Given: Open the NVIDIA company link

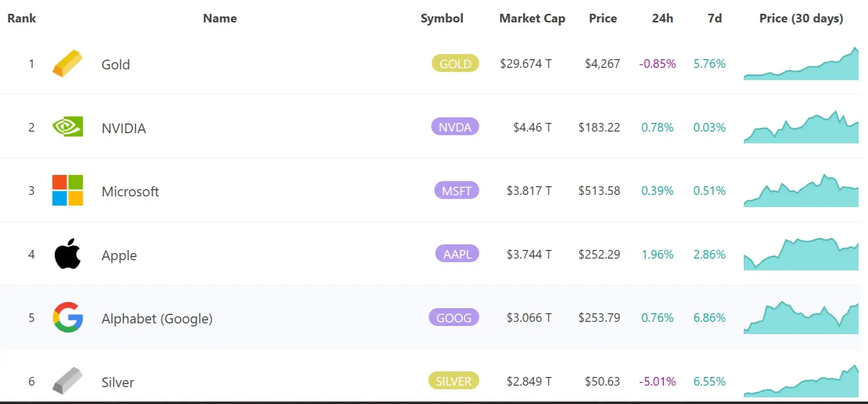Looking at the screenshot, I should point(124,128).
